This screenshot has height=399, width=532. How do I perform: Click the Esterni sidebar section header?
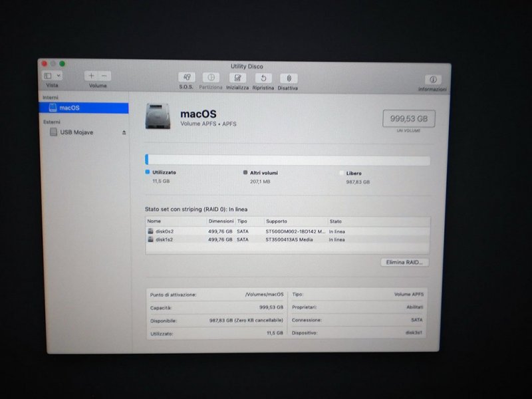52,122
